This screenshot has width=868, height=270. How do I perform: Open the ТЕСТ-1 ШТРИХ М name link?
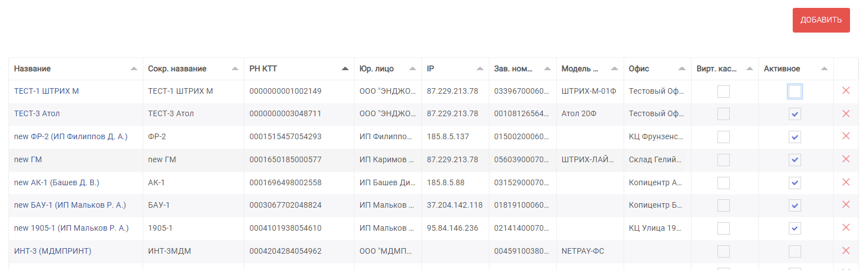pyautogui.click(x=47, y=91)
